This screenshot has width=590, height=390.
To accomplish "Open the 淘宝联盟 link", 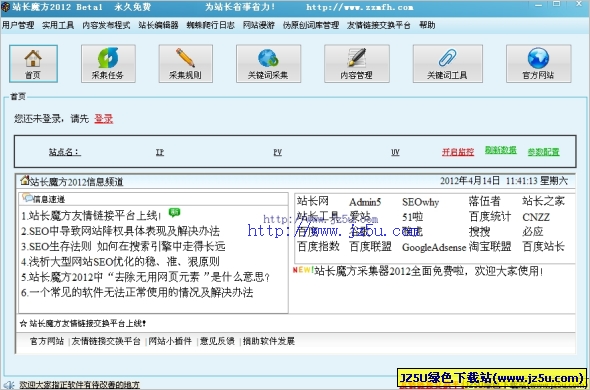I will point(490,247).
